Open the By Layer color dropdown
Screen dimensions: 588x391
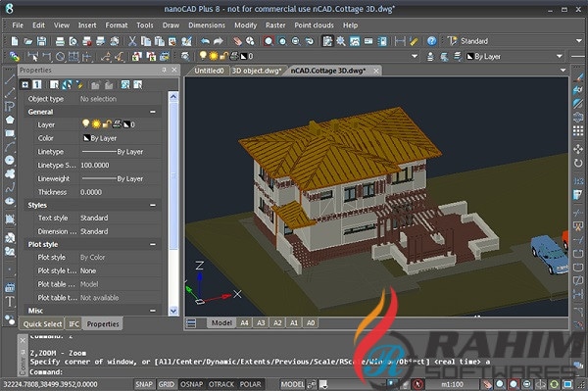(560, 56)
